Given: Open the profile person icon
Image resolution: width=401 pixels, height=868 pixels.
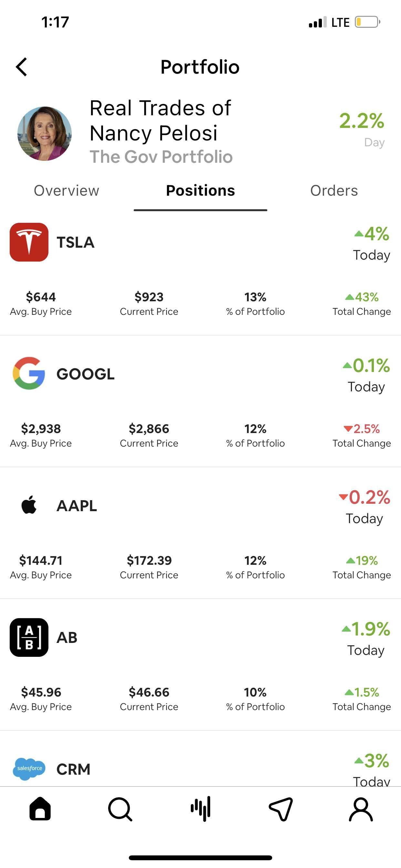Looking at the screenshot, I should click(x=361, y=809).
